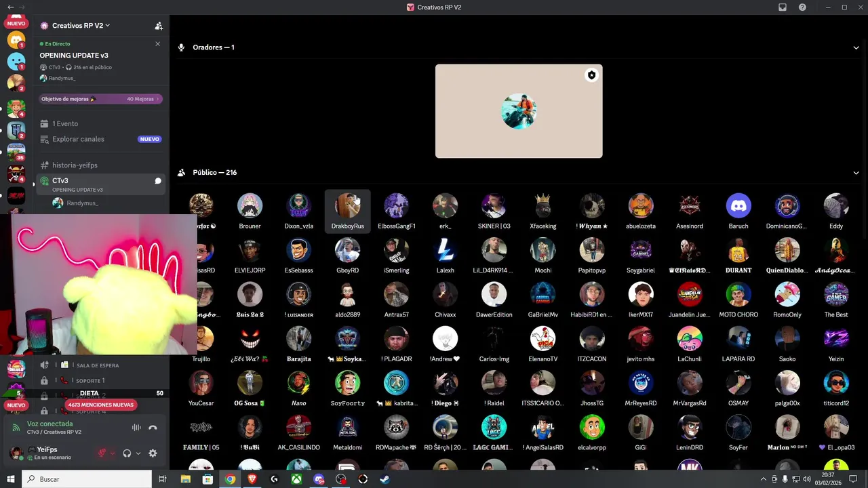The height and width of the screenshot is (488, 868).
Task: Collapse the Oradores section chevron
Action: point(856,47)
